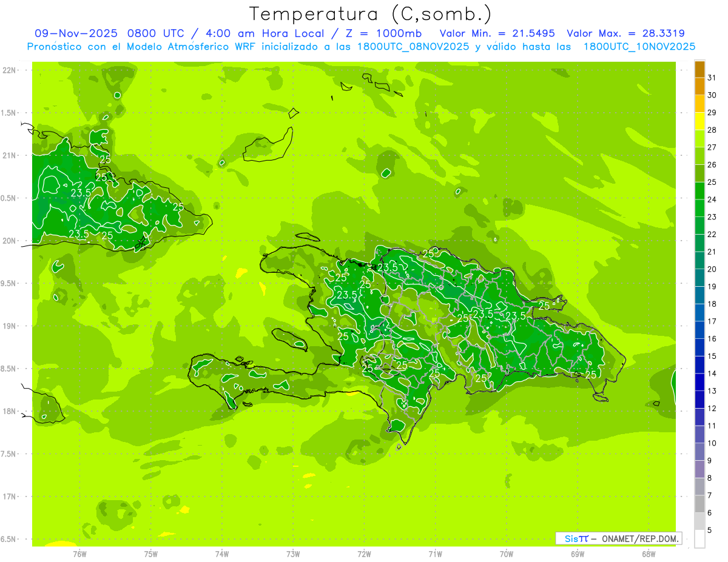
Task: Click the 17N latitude axis label
Action: (x=9, y=497)
